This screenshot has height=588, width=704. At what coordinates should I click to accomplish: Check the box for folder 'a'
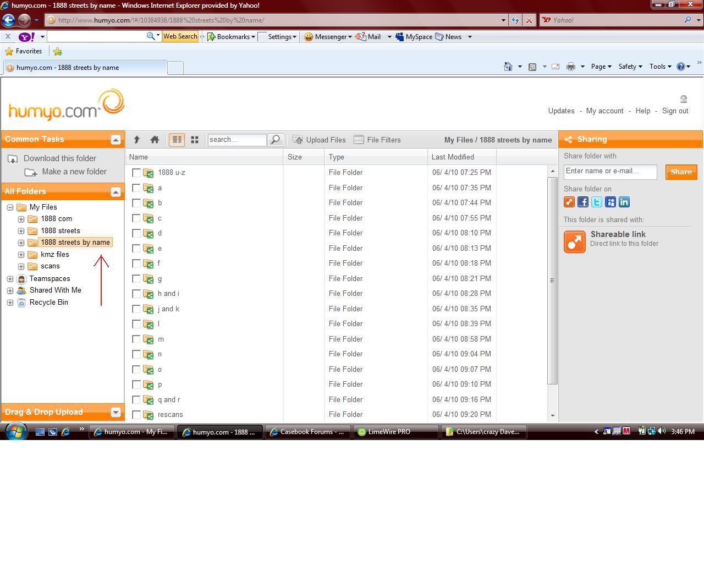(136, 188)
